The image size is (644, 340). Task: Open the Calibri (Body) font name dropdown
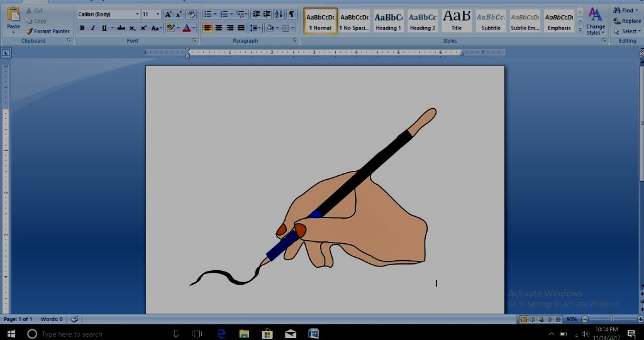pos(137,14)
